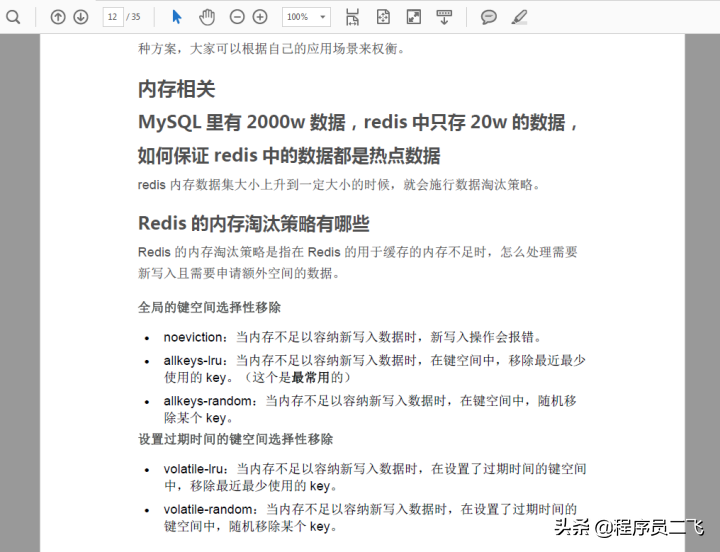Image resolution: width=720 pixels, height=552 pixels.
Task: Zoom in with the plus button
Action: point(260,17)
